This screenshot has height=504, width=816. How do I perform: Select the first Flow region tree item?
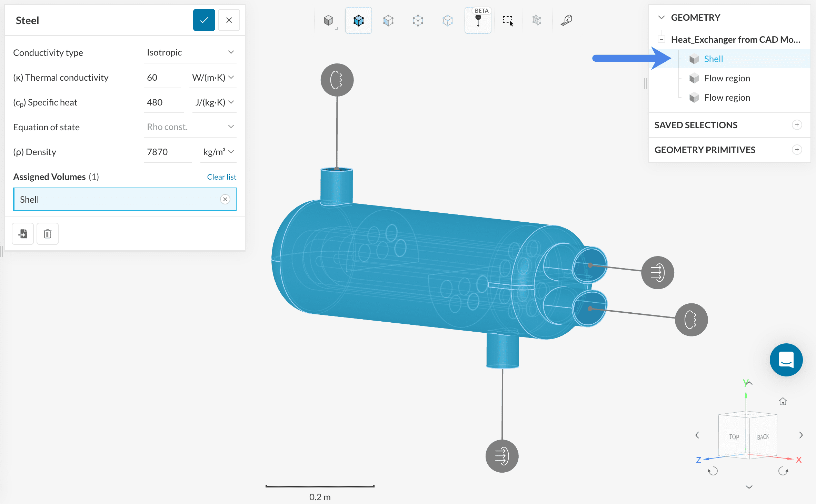[727, 78]
